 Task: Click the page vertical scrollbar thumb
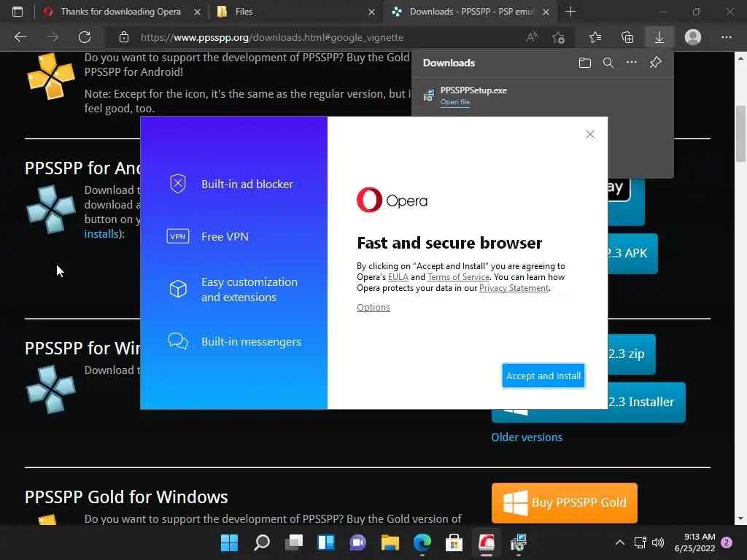point(740,133)
